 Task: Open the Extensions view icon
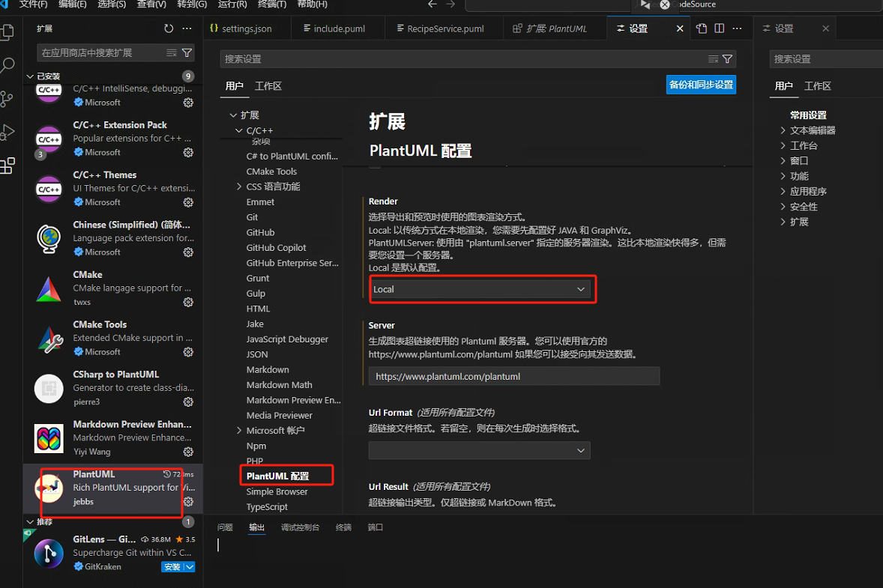click(x=7, y=166)
